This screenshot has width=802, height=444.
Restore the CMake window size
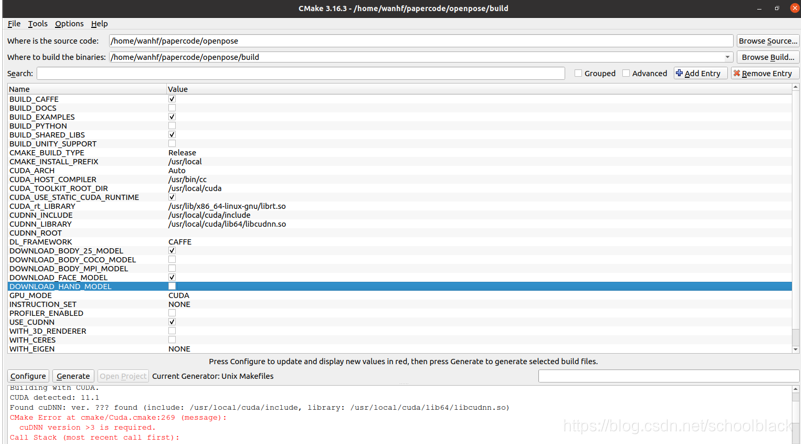pos(776,8)
